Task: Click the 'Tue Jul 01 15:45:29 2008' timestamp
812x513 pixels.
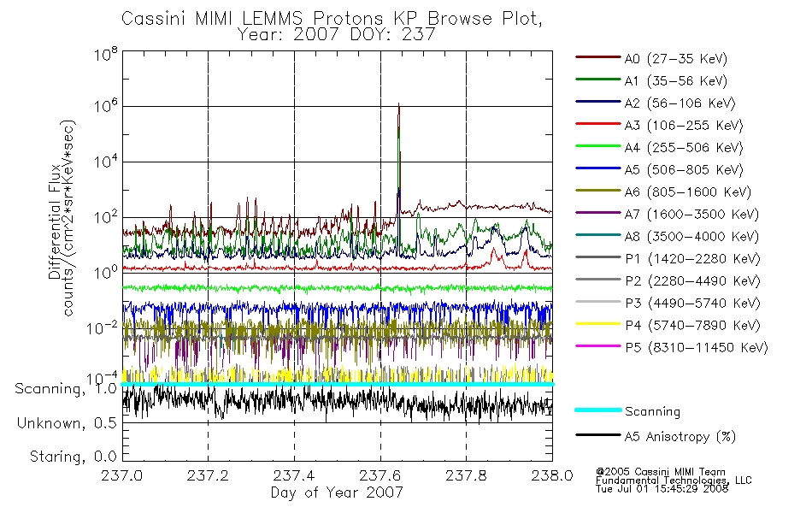Action: 662,489
